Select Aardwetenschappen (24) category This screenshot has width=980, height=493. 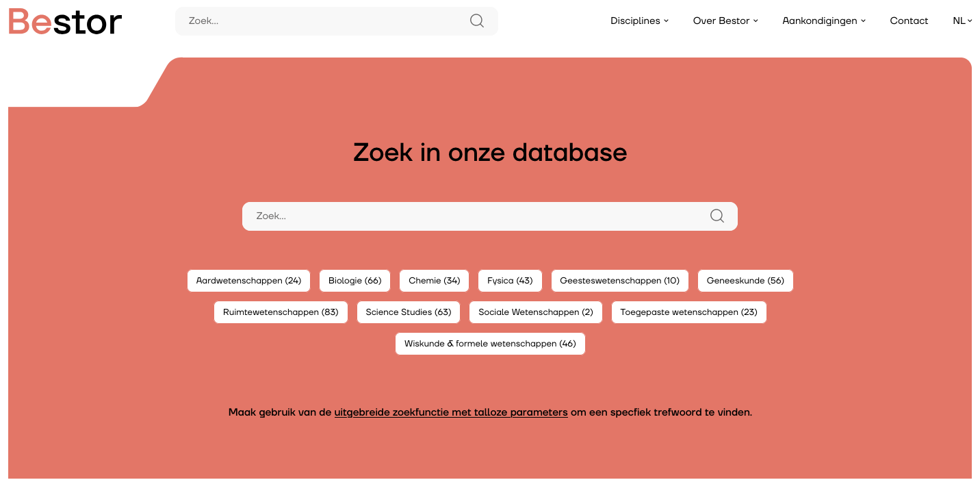(248, 281)
